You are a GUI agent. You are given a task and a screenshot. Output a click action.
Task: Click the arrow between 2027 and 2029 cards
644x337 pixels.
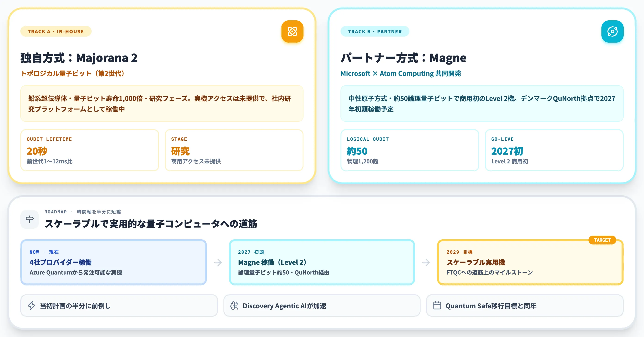[x=426, y=262]
